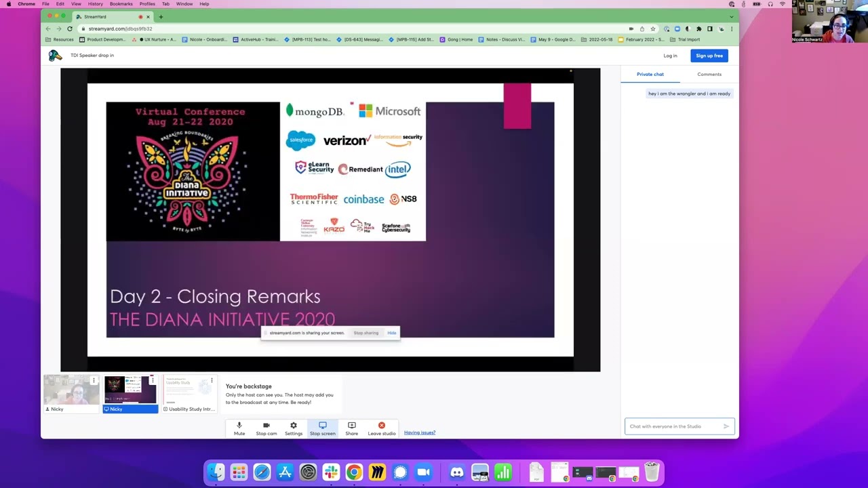Hide the screen sharing banner
Image resolution: width=868 pixels, height=488 pixels.
point(391,333)
